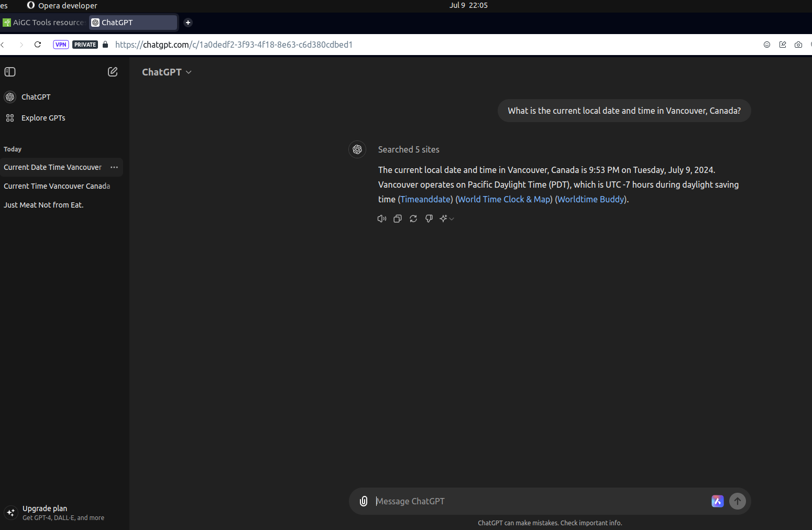This screenshot has height=530, width=812.
Task: Toggle the VPN badge in address bar
Action: pyautogui.click(x=61, y=45)
